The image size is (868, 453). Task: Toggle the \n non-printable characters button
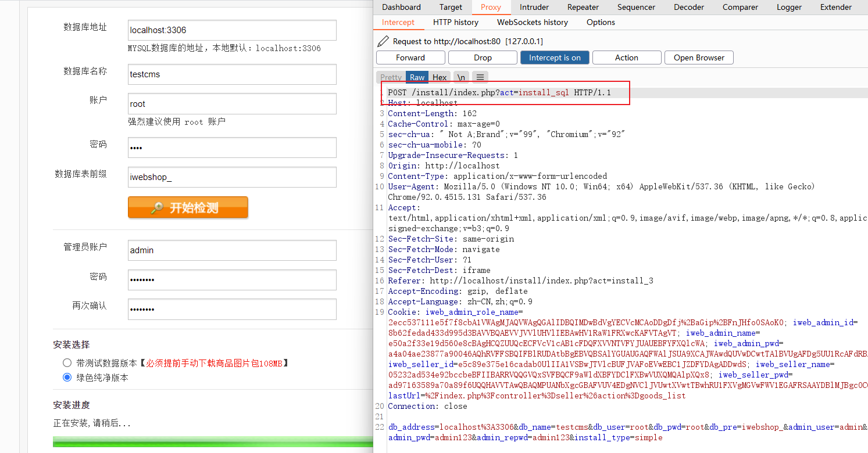pos(461,77)
